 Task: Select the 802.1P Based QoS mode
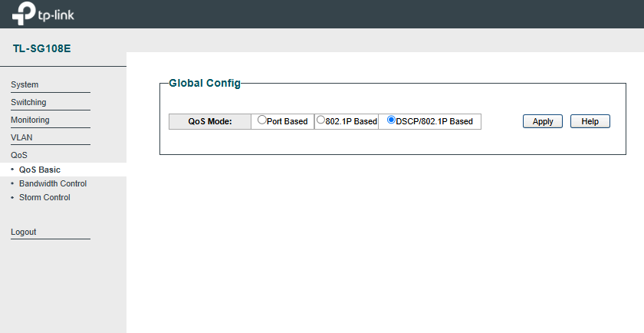pyautogui.click(x=320, y=120)
